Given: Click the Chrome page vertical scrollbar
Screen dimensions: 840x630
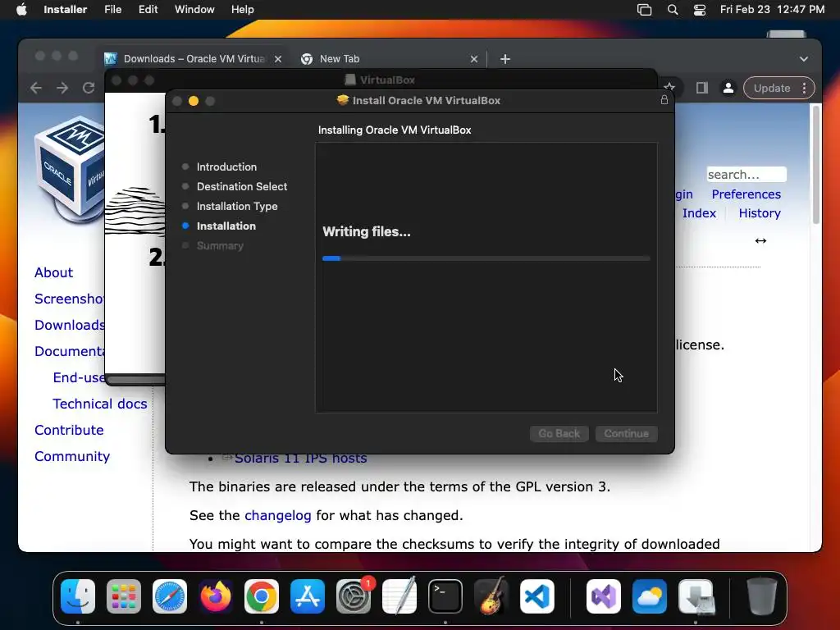Looking at the screenshot, I should [815, 164].
